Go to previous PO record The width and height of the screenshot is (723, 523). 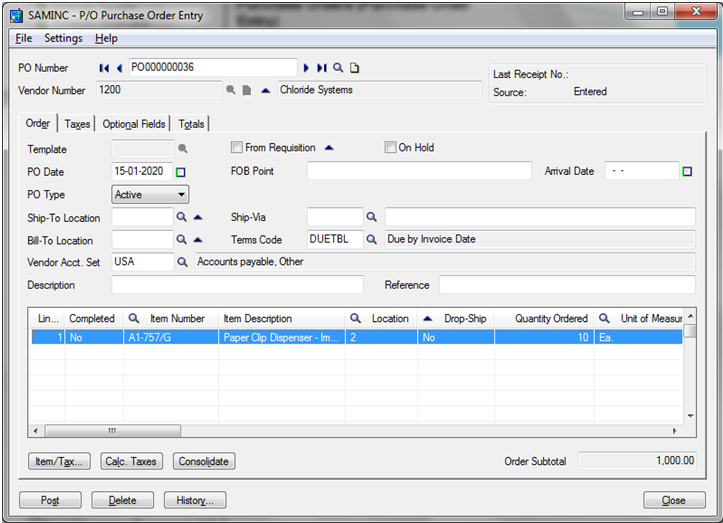pyautogui.click(x=119, y=68)
